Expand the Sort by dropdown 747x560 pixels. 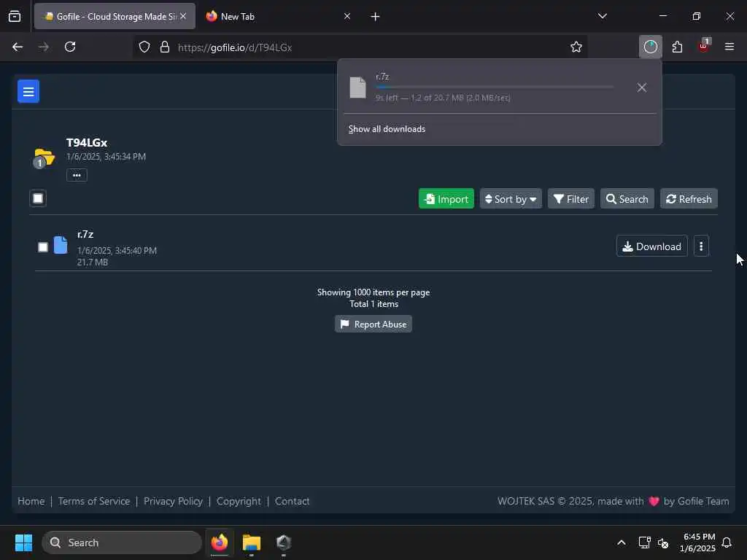(x=511, y=199)
